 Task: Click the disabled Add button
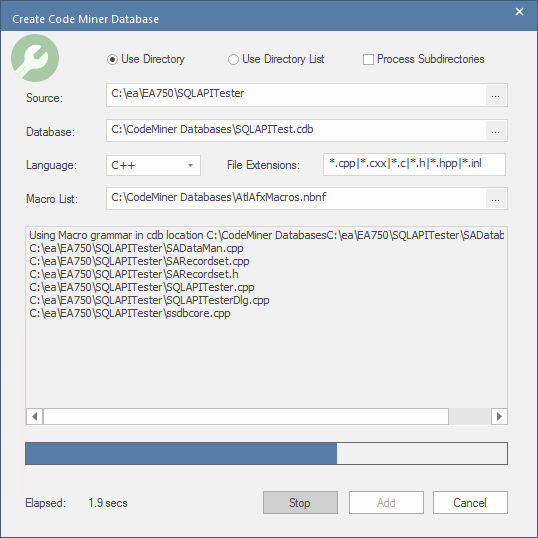tap(386, 503)
